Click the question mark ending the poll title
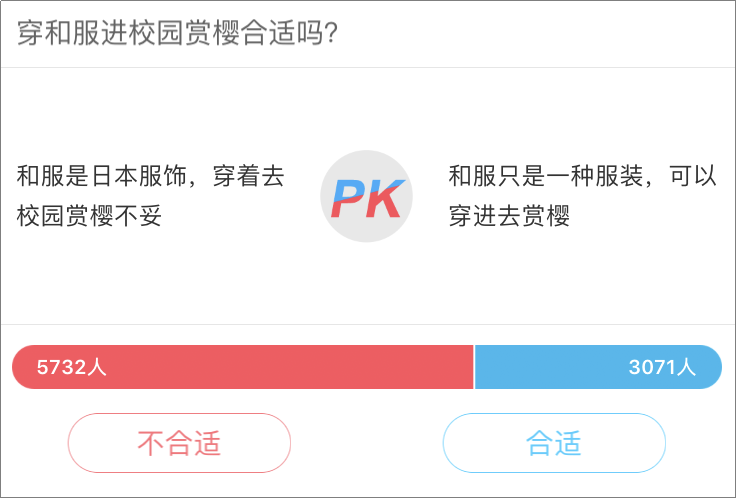 pyautogui.click(x=331, y=33)
